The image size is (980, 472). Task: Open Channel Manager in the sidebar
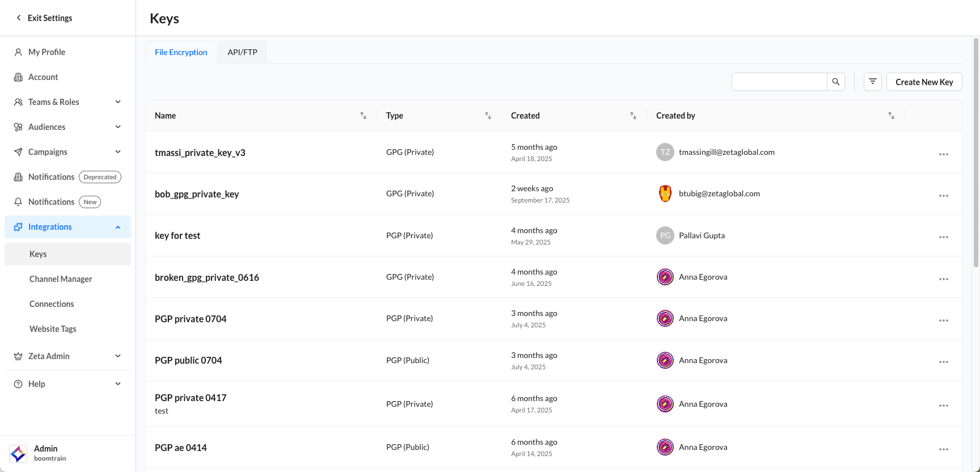pyautogui.click(x=61, y=279)
